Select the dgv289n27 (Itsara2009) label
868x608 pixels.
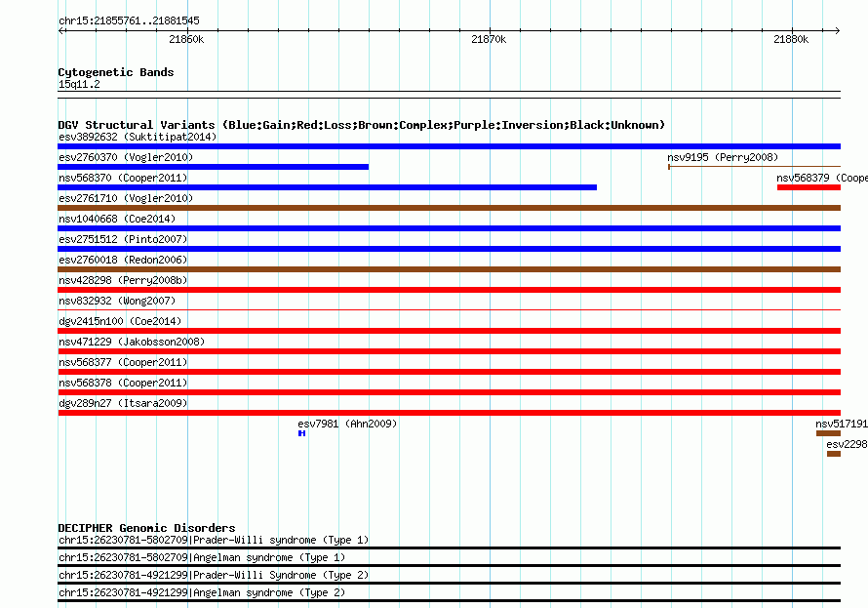123,403
